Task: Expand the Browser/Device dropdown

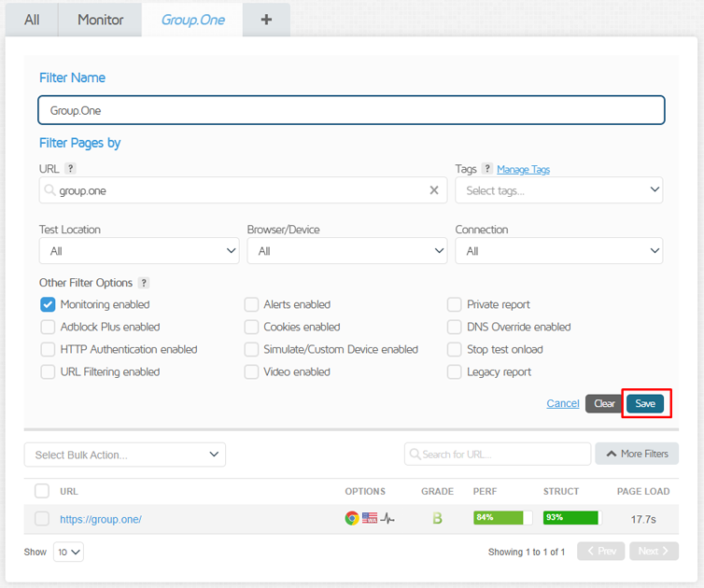Action: [347, 251]
